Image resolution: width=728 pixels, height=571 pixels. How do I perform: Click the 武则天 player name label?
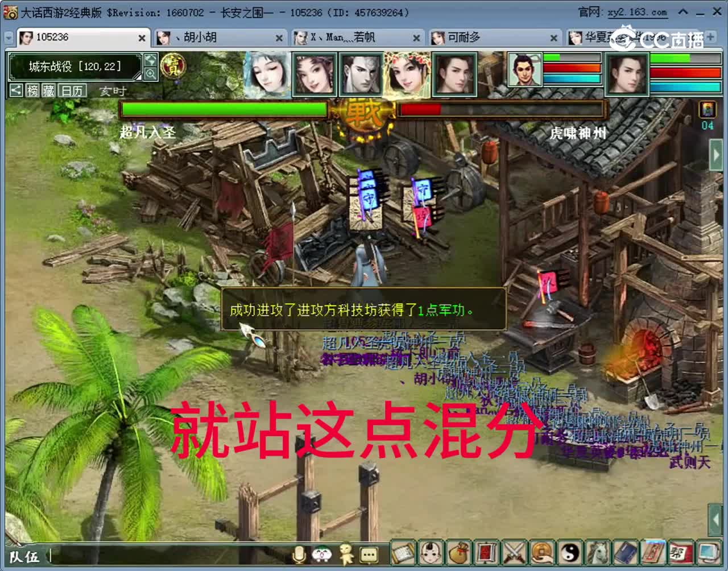pos(689,462)
